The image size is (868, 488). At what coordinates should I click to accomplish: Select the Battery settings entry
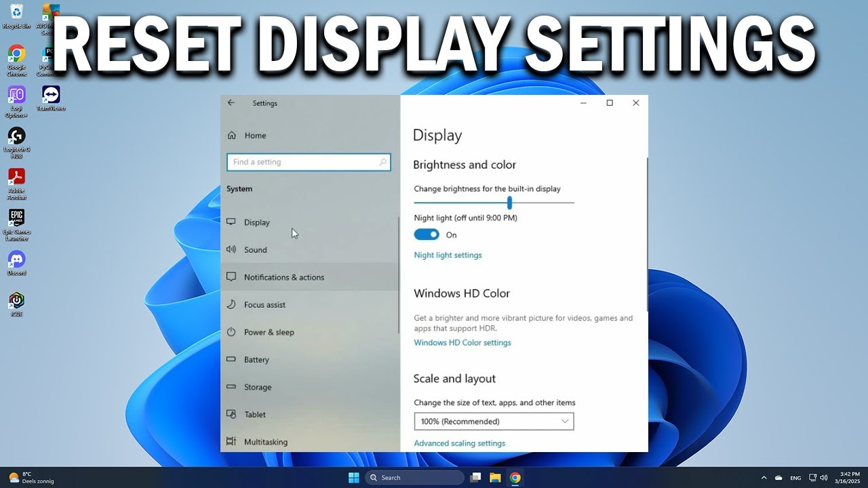[309, 359]
